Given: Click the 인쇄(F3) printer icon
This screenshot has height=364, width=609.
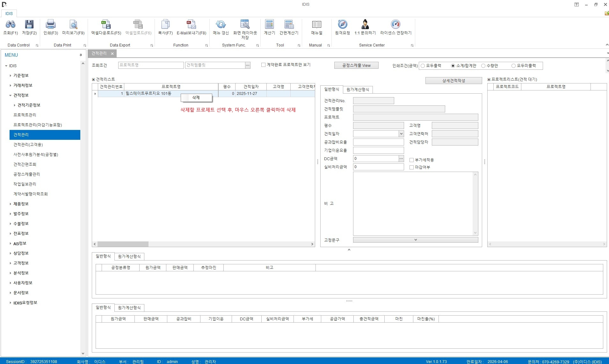Looking at the screenshot, I should point(51,25).
